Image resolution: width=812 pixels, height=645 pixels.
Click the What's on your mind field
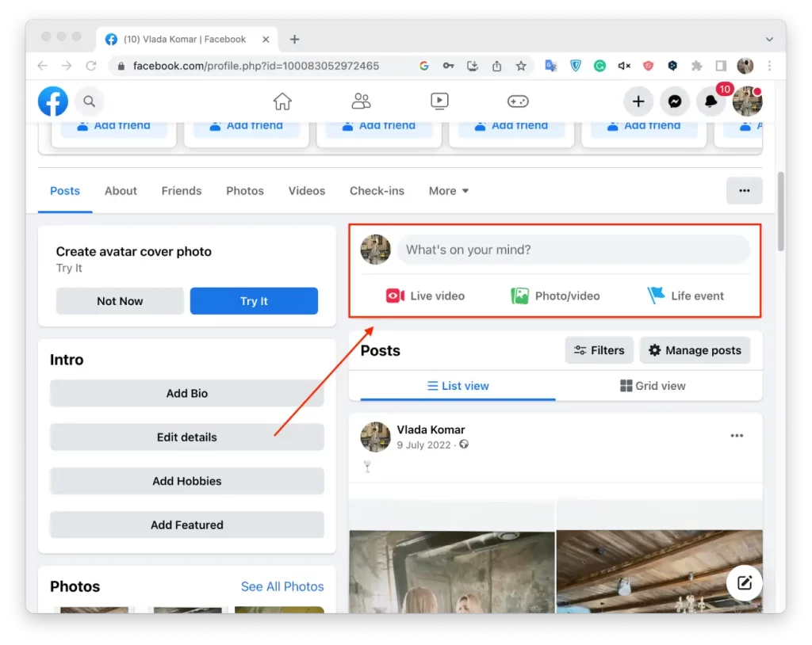coord(573,250)
